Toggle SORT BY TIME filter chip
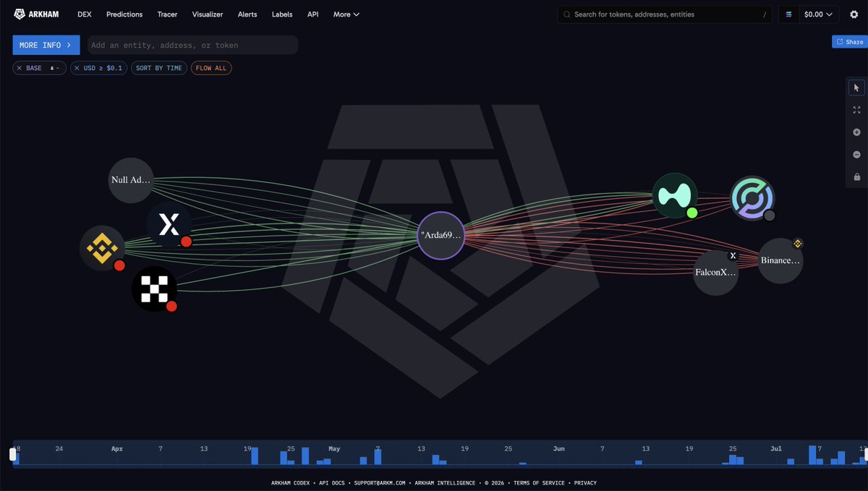This screenshot has width=868, height=491. (158, 68)
